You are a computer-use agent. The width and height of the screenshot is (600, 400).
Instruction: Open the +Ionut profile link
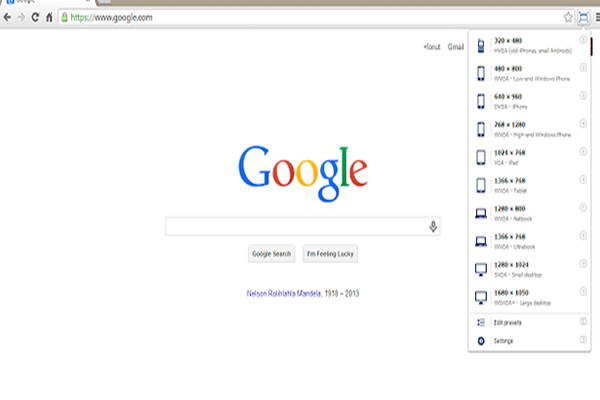click(x=432, y=47)
